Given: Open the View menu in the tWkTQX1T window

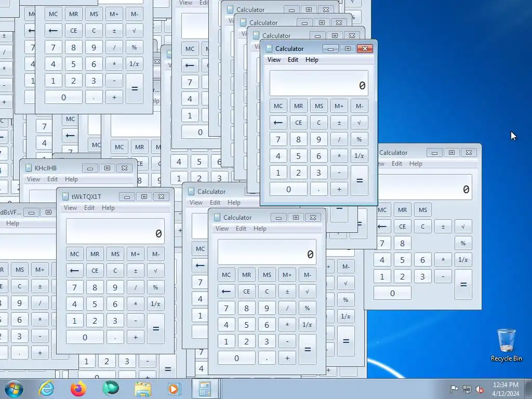Looking at the screenshot, I should click(x=71, y=208).
